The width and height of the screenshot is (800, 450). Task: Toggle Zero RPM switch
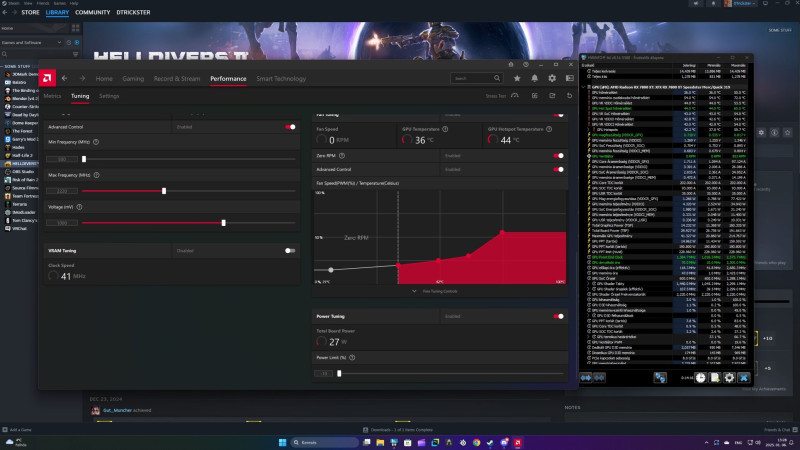pos(559,156)
